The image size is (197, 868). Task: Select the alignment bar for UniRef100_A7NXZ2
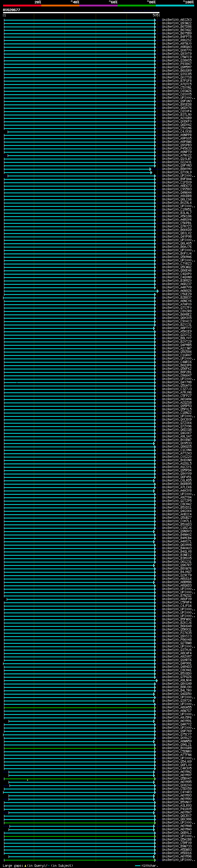click(82, 155)
